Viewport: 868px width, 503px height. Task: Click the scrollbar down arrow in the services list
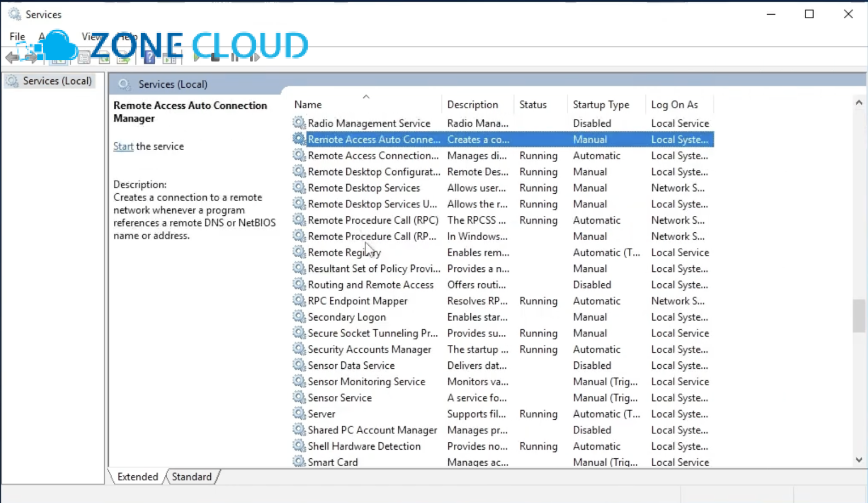click(859, 460)
